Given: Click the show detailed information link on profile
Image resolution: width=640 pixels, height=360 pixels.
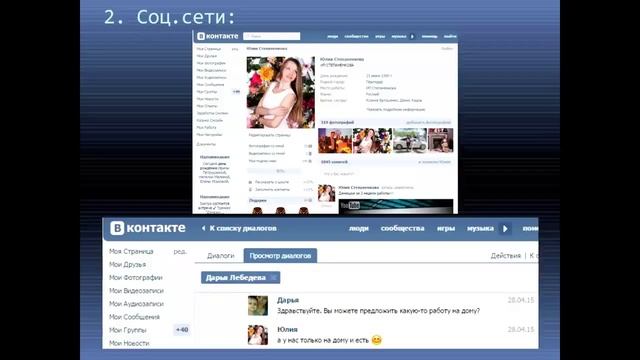Looking at the screenshot, I should 396,109.
